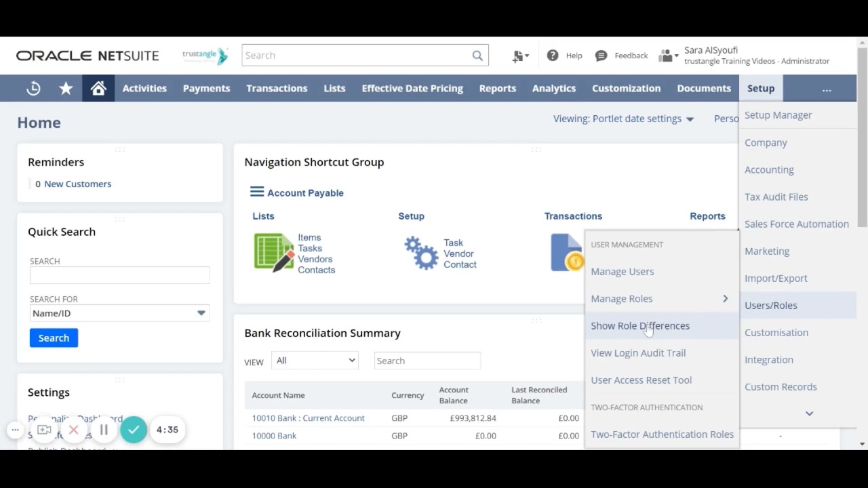Select Integration in Setup menu
The height and width of the screenshot is (488, 868).
point(797,359)
